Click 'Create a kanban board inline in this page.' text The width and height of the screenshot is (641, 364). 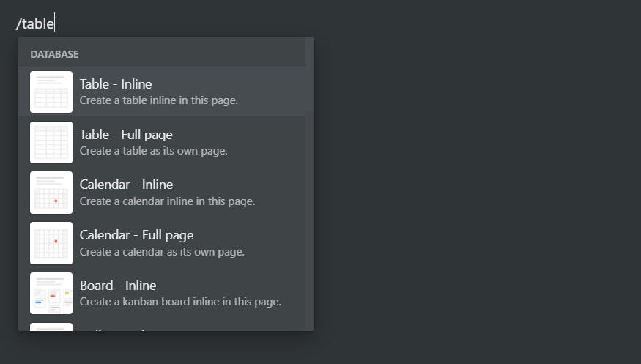pyautogui.click(x=180, y=302)
